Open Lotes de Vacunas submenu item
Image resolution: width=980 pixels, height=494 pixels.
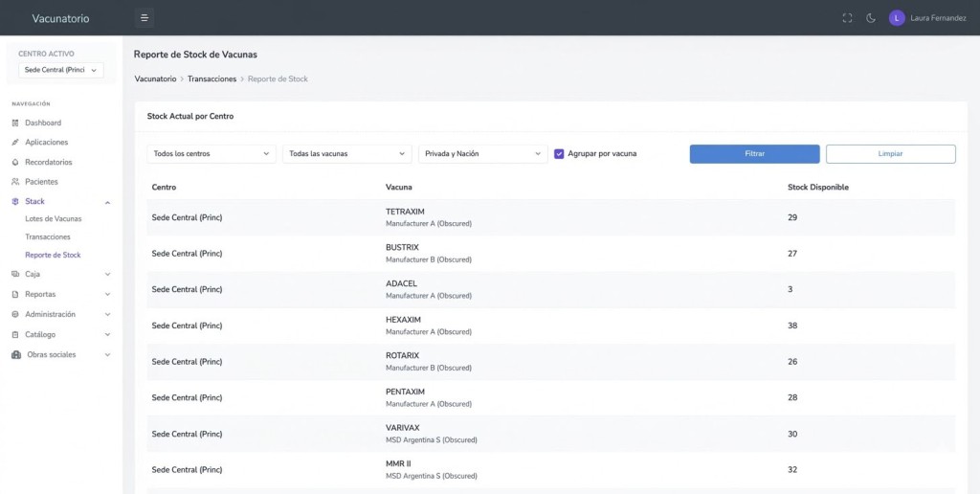54,219
